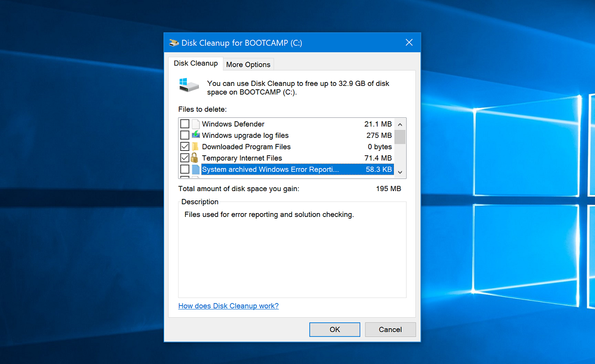Click the file list scroll up arrow
This screenshot has width=595, height=364.
400,123
